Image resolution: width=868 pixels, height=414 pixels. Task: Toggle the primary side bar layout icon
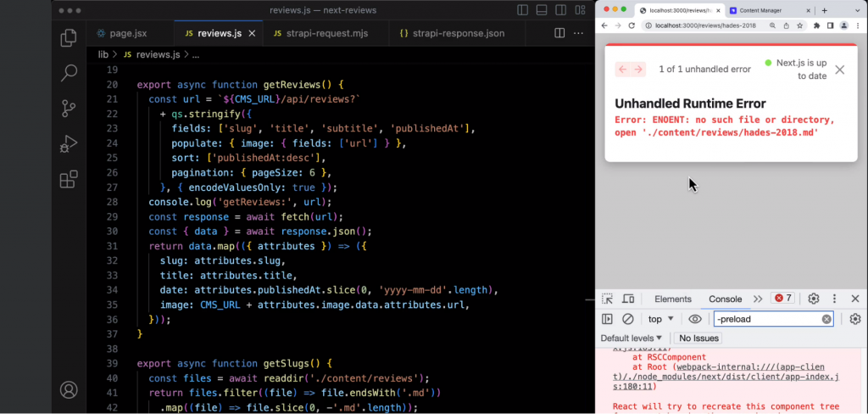(x=522, y=10)
